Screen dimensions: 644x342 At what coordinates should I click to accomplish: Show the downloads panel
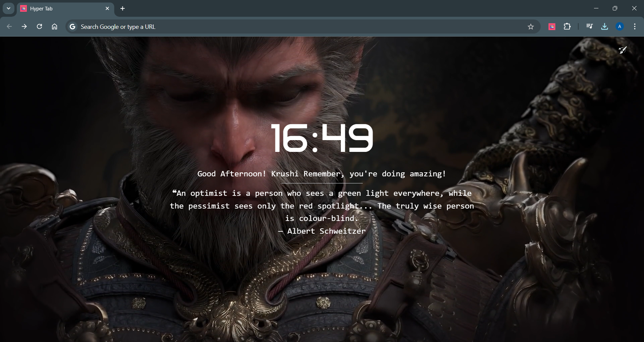[x=604, y=26]
